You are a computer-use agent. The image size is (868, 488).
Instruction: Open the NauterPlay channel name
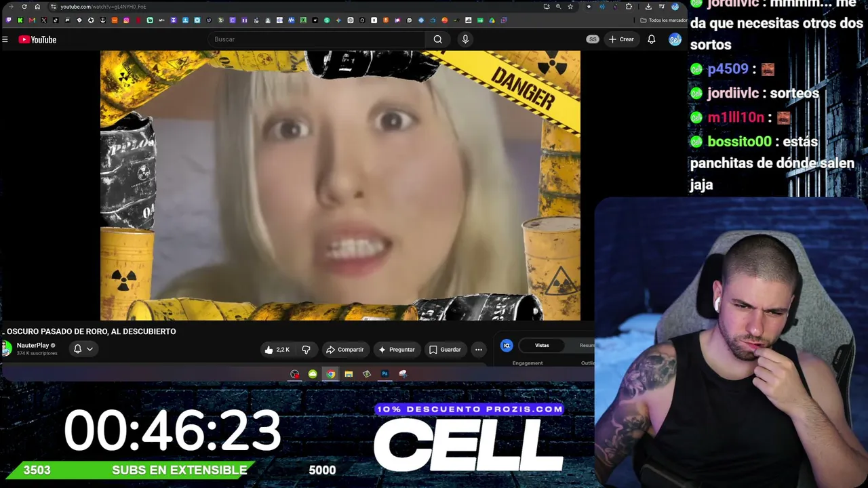click(x=33, y=346)
